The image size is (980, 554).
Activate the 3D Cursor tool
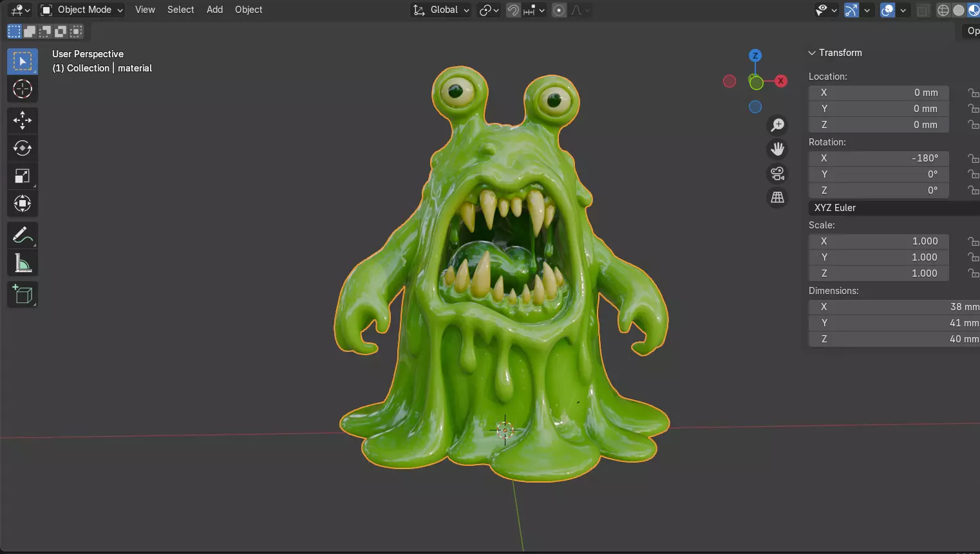pyautogui.click(x=23, y=89)
